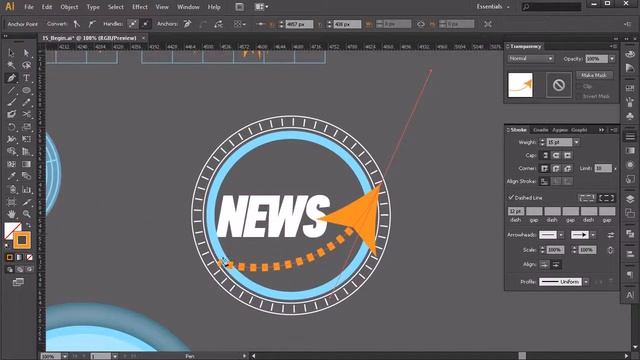This screenshot has height=360, width=640.
Task: Select the Scissors tool
Action: (27, 114)
